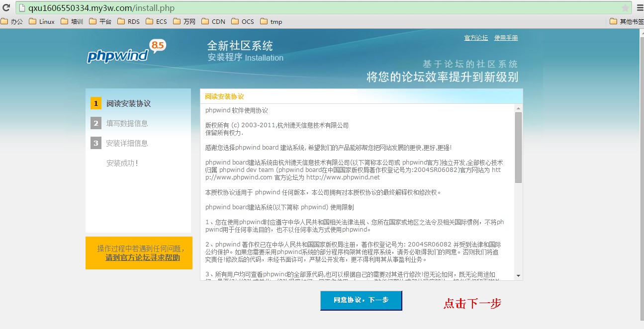
Task: Select step 1 阅读安装协议
Action: point(121,103)
